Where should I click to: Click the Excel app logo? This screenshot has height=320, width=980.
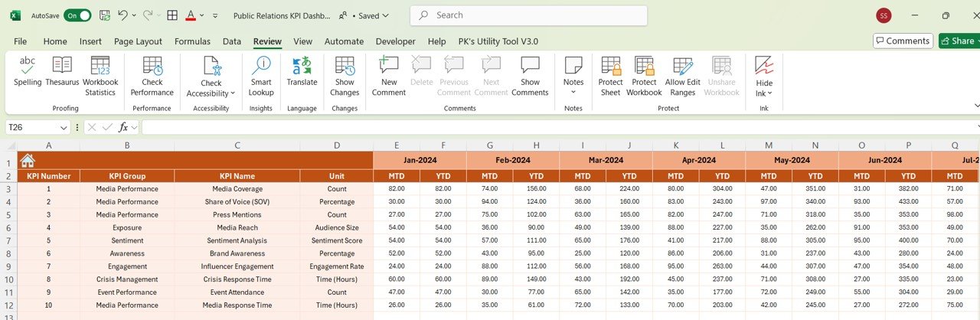click(15, 15)
